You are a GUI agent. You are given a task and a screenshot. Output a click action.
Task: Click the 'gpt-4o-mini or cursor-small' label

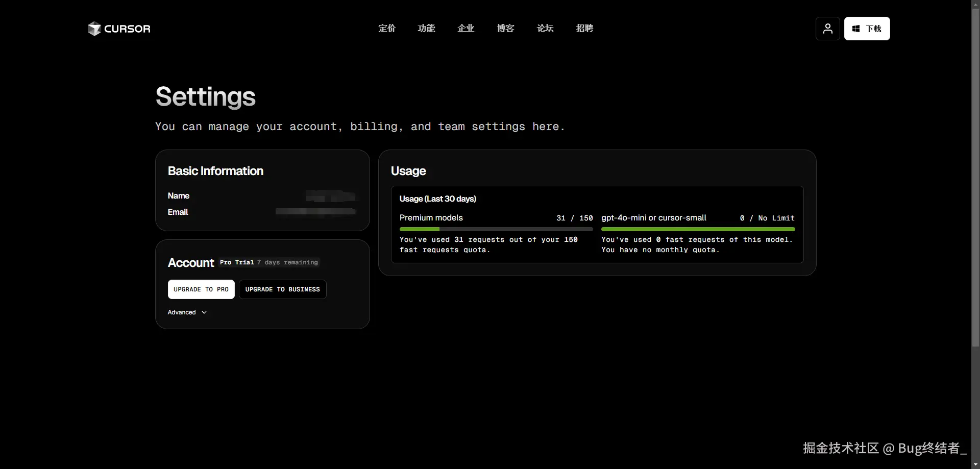tap(654, 218)
